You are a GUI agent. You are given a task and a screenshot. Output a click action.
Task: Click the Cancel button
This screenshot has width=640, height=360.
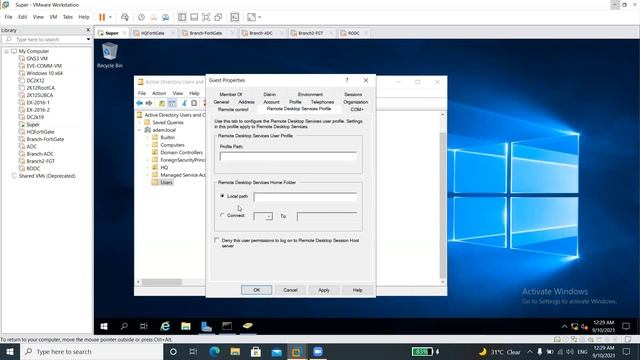290,290
